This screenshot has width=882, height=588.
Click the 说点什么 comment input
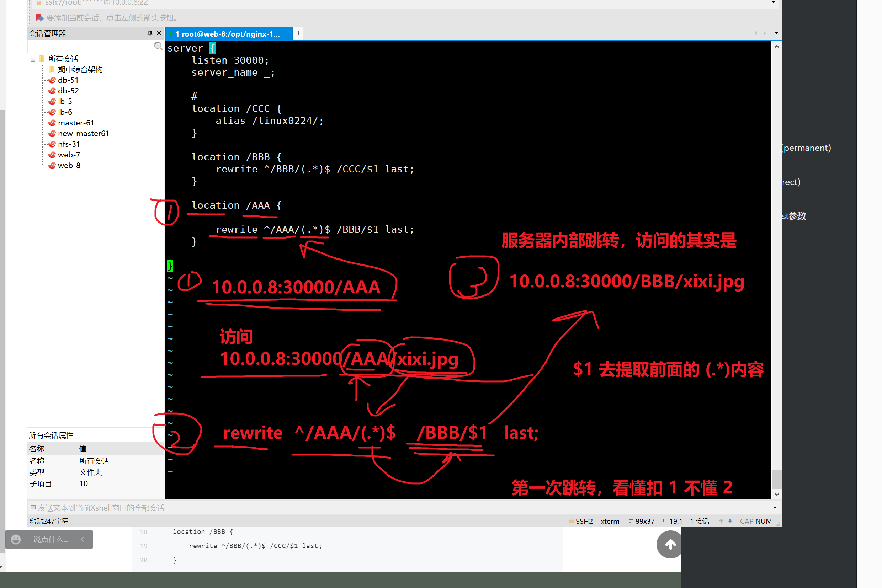tap(51, 539)
